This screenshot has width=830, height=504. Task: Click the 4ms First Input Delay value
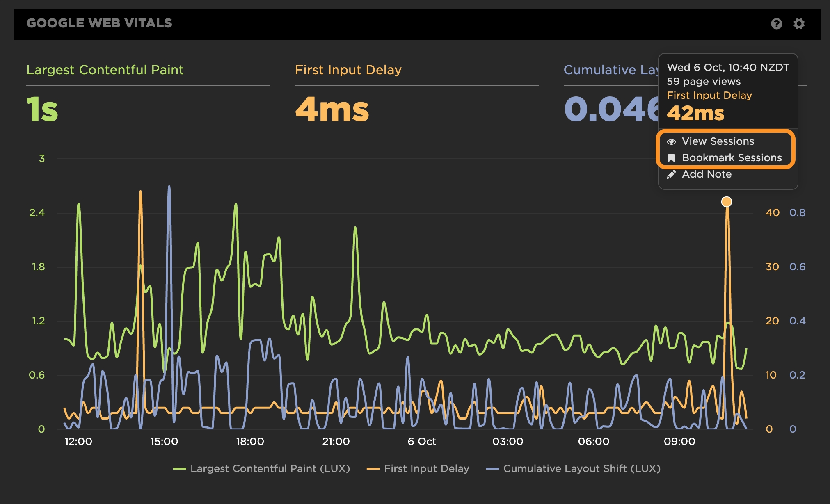click(x=332, y=109)
